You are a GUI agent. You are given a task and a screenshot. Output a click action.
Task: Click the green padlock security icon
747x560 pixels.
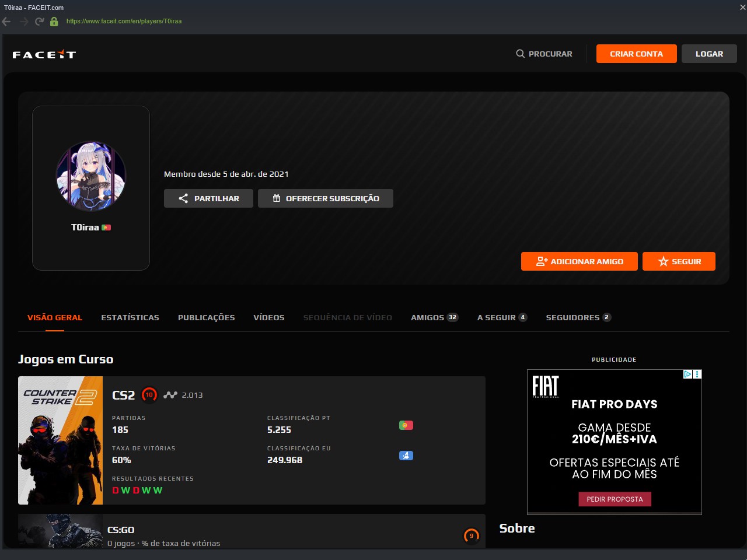click(x=54, y=22)
